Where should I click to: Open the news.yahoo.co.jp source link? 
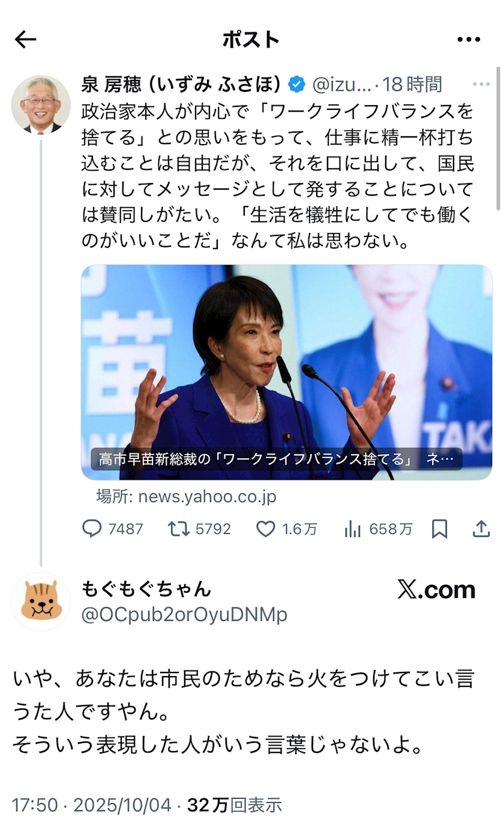click(186, 497)
